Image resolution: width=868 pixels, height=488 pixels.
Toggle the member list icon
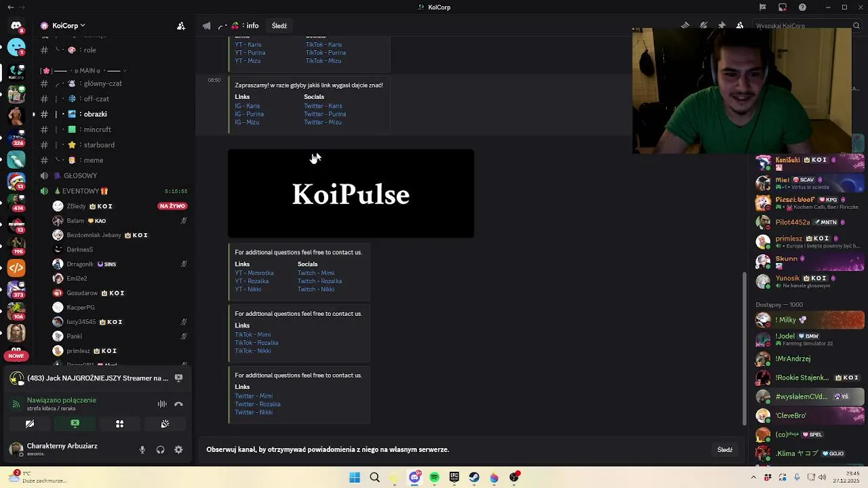click(x=740, y=26)
